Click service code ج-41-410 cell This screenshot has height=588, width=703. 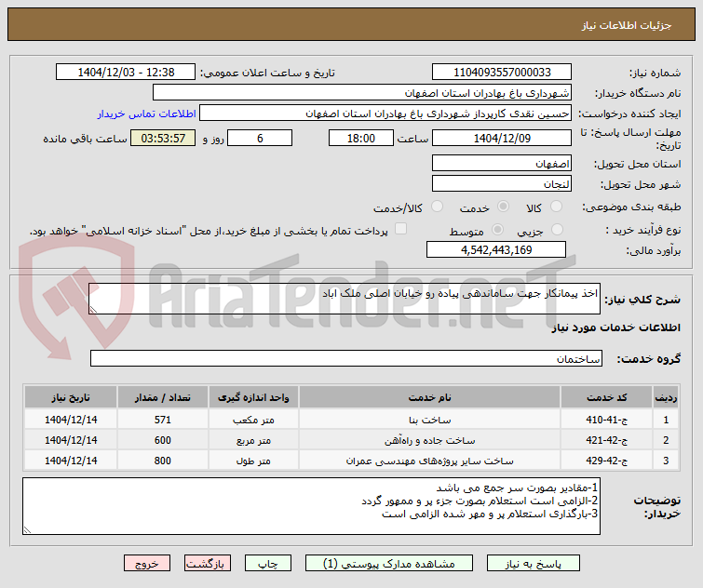pyautogui.click(x=606, y=420)
